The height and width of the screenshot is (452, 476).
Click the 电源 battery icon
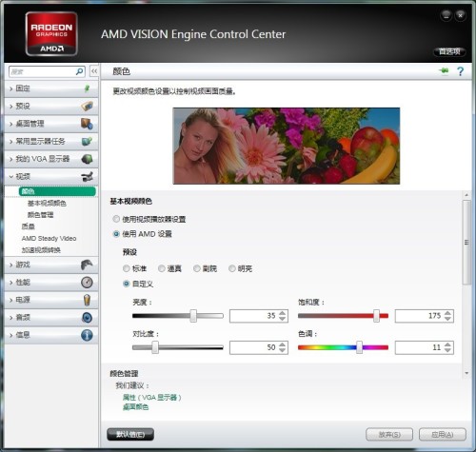point(87,300)
